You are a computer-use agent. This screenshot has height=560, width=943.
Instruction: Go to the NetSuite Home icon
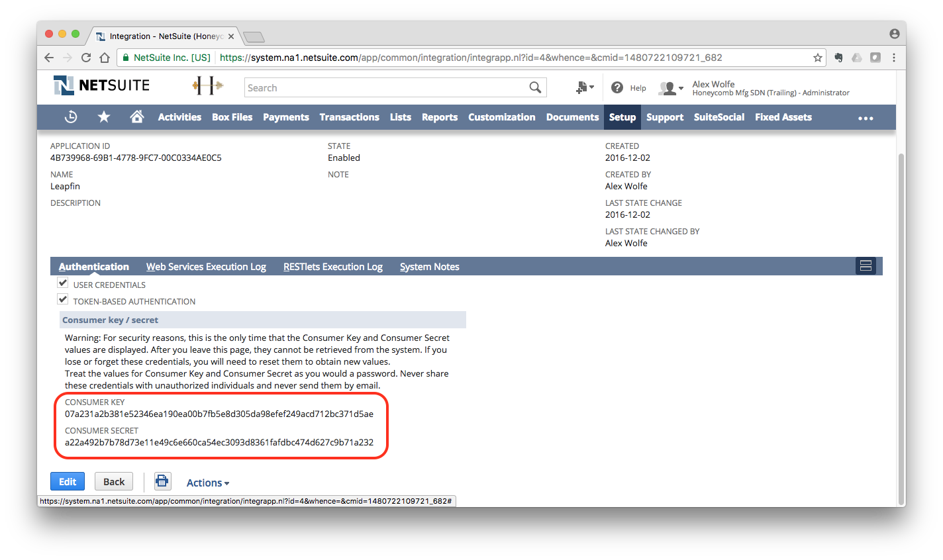click(x=137, y=117)
